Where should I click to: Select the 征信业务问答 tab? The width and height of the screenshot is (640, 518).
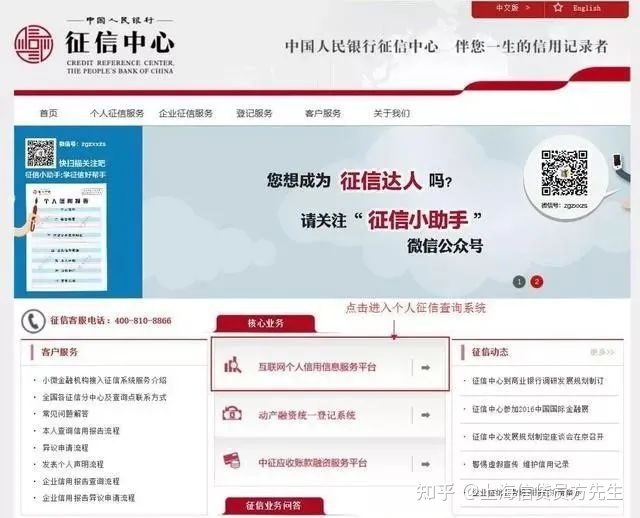(x=273, y=506)
